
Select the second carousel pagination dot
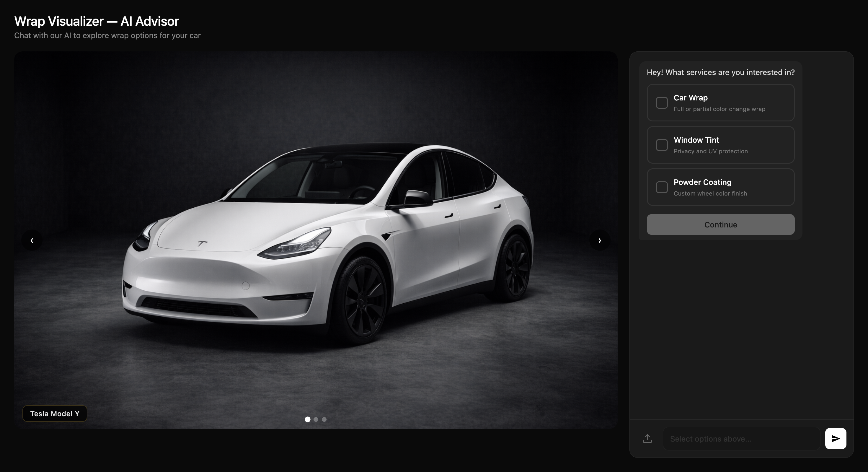[x=316, y=419]
